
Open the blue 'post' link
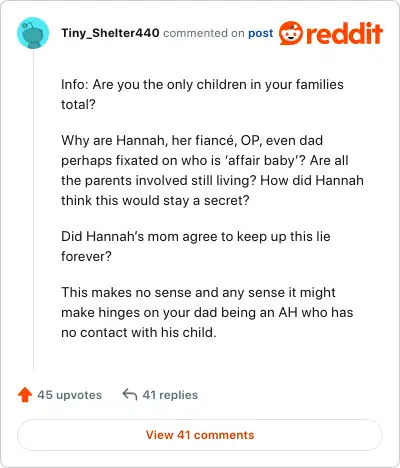(x=260, y=33)
